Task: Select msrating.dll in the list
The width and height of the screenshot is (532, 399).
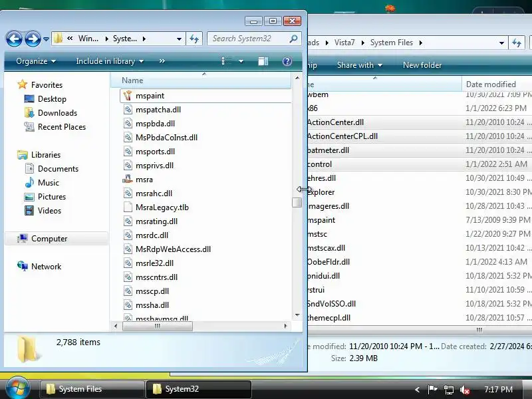Action: 156,221
